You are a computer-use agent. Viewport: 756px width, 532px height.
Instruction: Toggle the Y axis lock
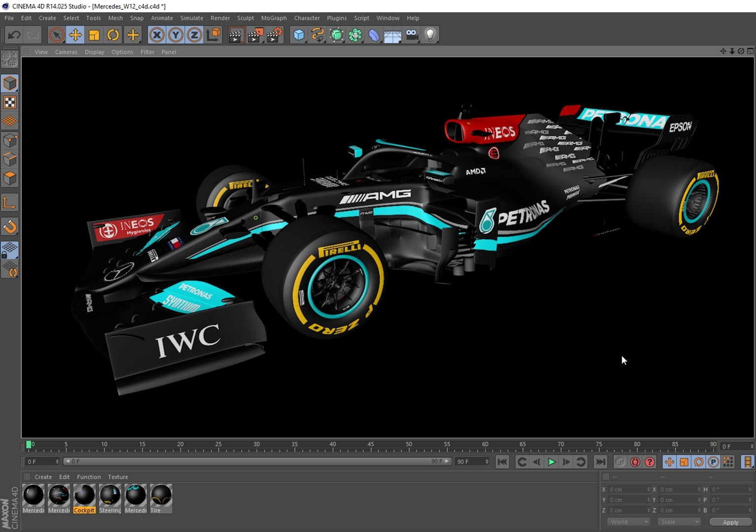click(175, 35)
